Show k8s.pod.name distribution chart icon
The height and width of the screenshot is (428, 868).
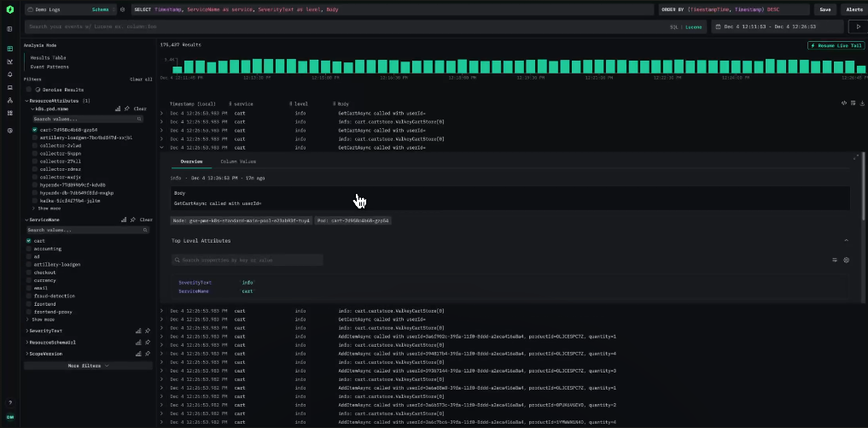118,109
